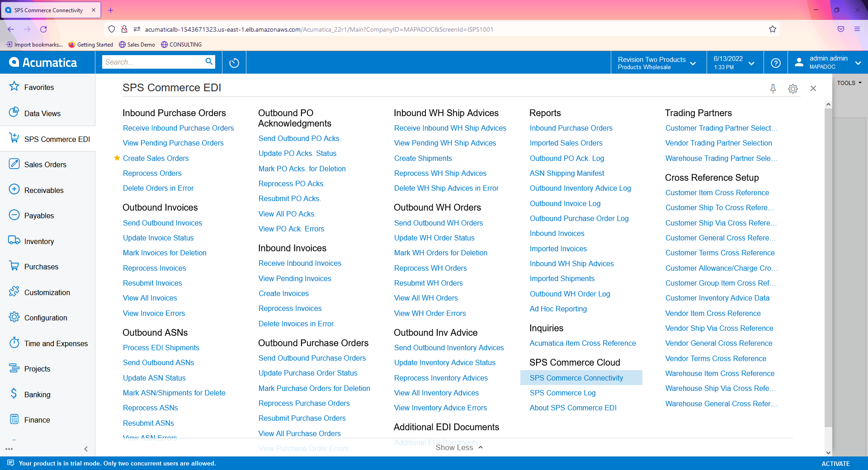
Task: Open Receive Inbound Purchase Orders
Action: pos(178,128)
